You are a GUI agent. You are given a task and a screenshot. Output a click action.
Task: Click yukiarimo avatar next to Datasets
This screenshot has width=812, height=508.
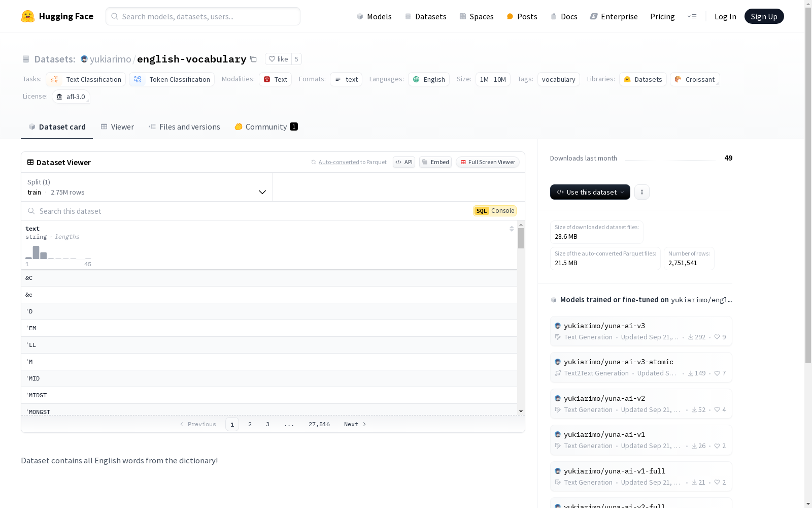pyautogui.click(x=84, y=59)
